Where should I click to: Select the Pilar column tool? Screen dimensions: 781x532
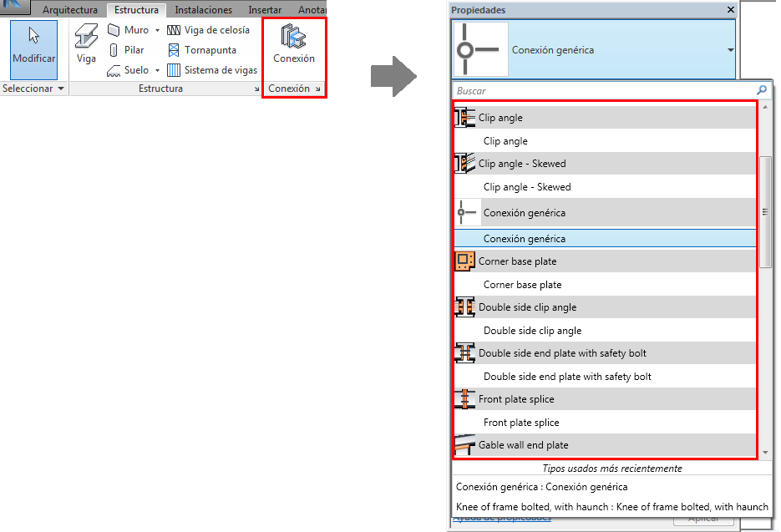(126, 50)
